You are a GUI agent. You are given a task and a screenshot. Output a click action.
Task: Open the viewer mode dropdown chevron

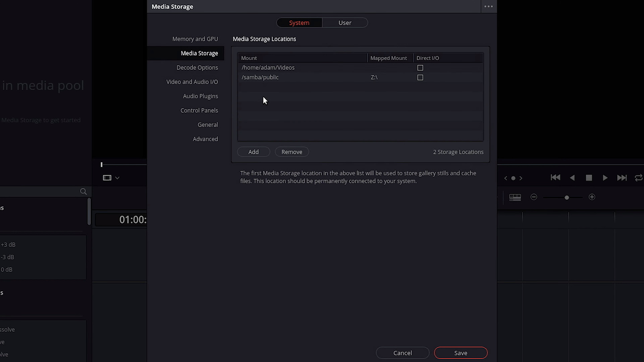tap(117, 178)
